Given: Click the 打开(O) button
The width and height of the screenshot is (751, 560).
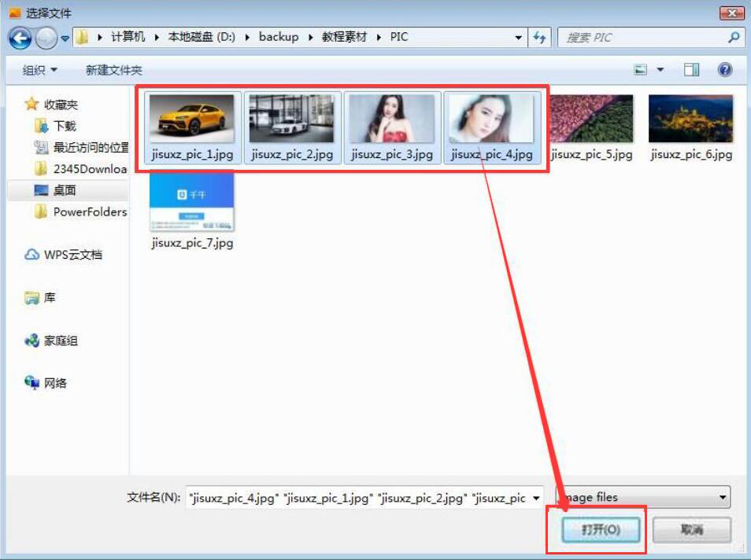Looking at the screenshot, I should [601, 529].
